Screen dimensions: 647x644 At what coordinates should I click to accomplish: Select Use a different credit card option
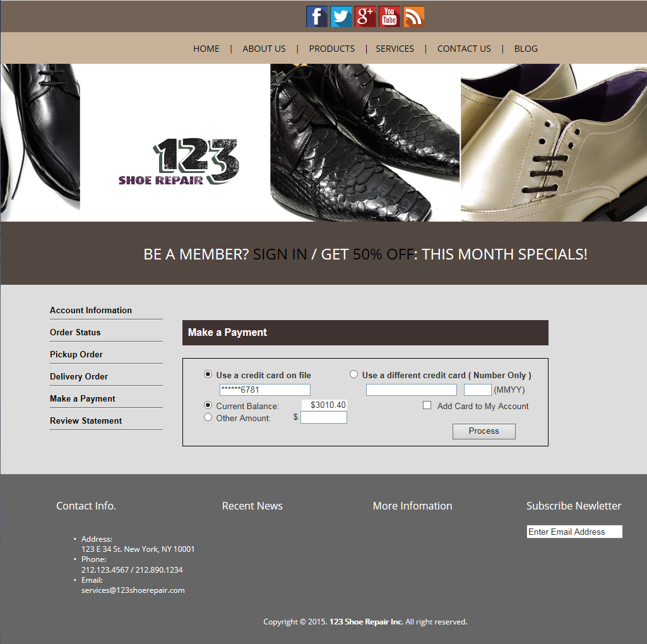tap(353, 374)
